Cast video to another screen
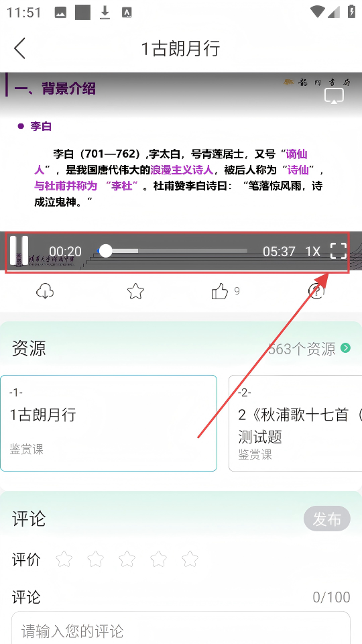This screenshot has height=644, width=362. coord(334,96)
